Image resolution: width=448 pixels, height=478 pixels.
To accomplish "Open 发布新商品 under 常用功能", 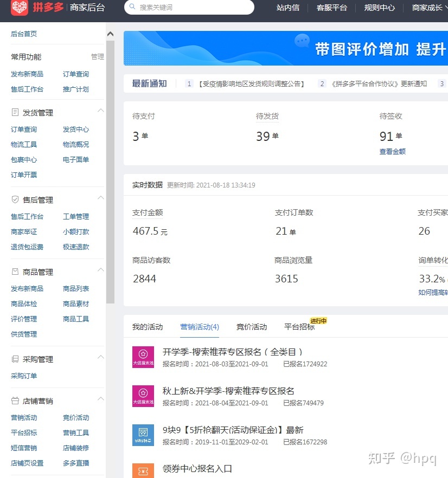I will (27, 74).
